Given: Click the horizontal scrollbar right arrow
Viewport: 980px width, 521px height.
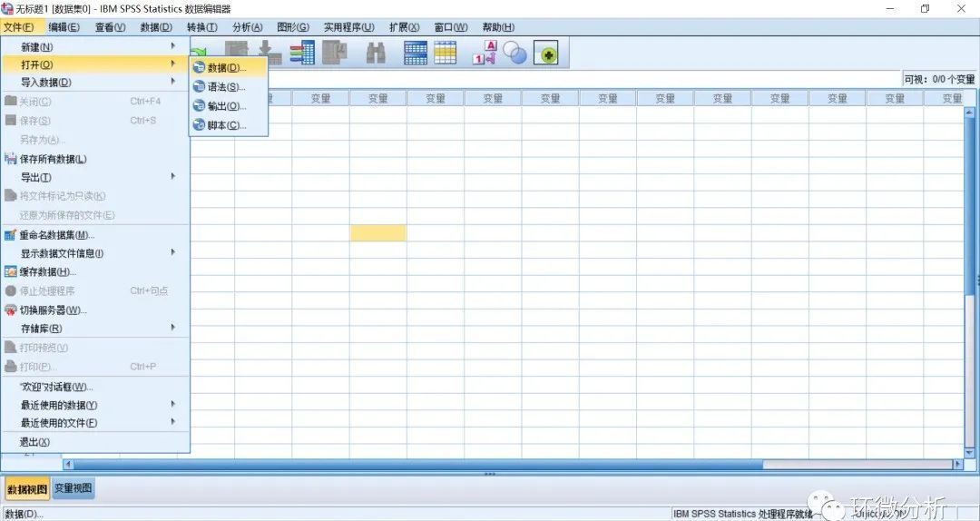Looking at the screenshot, I should [958, 465].
